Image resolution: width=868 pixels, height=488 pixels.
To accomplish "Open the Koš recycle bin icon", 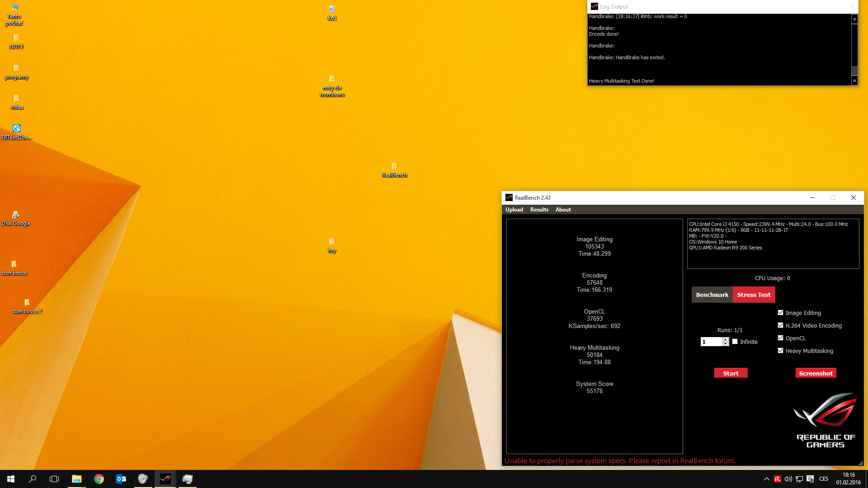I will (332, 9).
